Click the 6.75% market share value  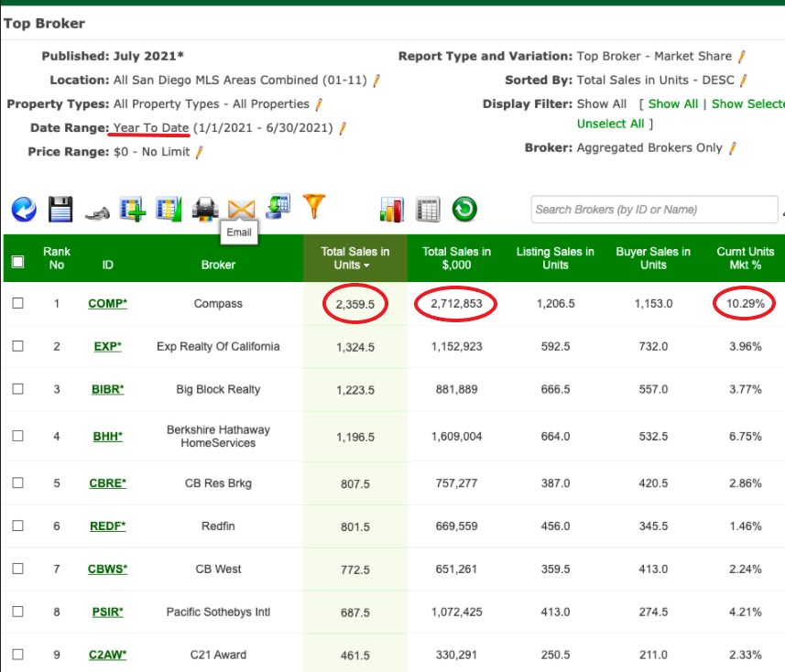click(746, 437)
